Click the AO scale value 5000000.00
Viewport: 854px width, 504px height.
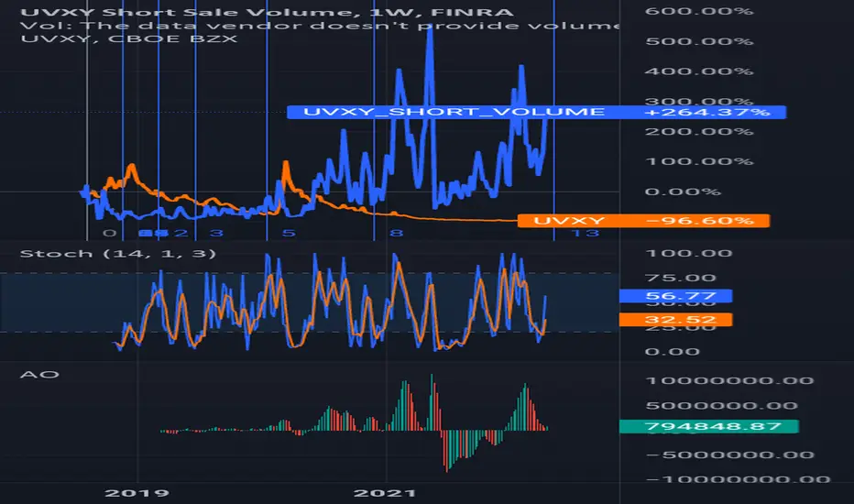722,405
